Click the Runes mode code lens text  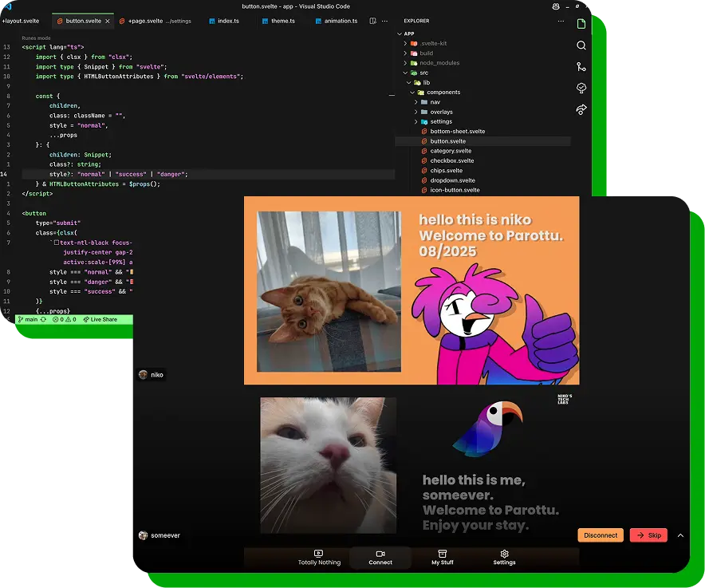point(36,38)
